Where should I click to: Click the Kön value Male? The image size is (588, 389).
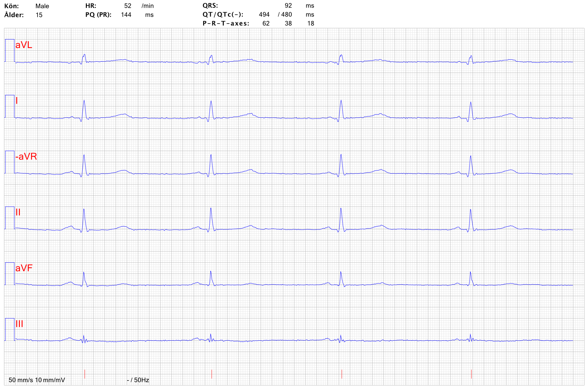click(42, 6)
